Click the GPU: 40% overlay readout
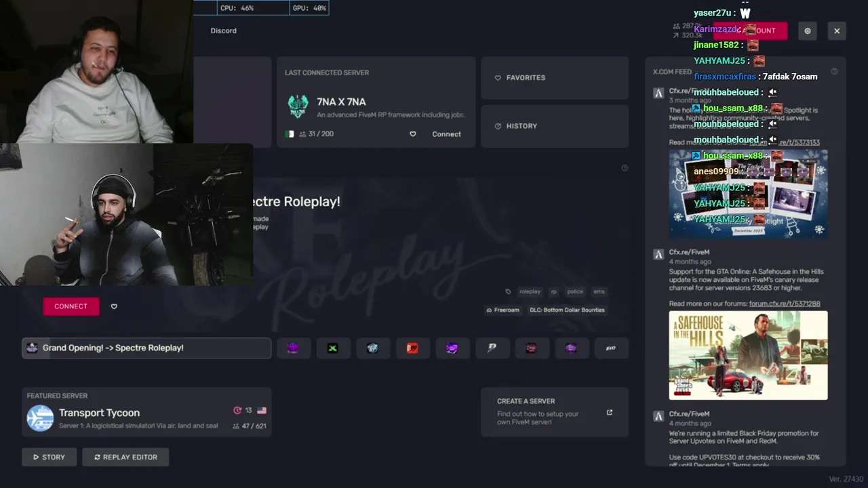 pyautogui.click(x=309, y=8)
